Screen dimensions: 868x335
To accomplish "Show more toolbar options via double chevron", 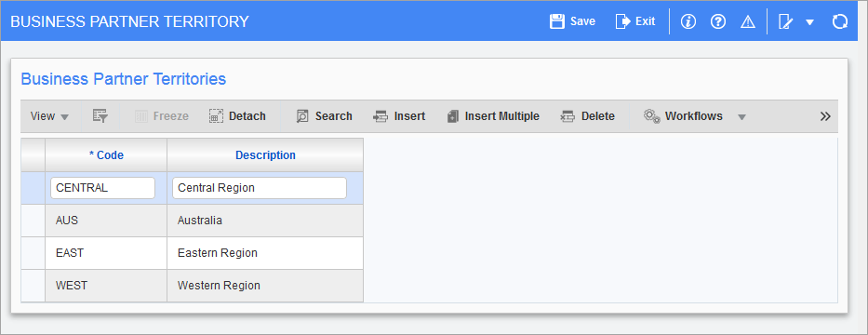I will click(825, 116).
